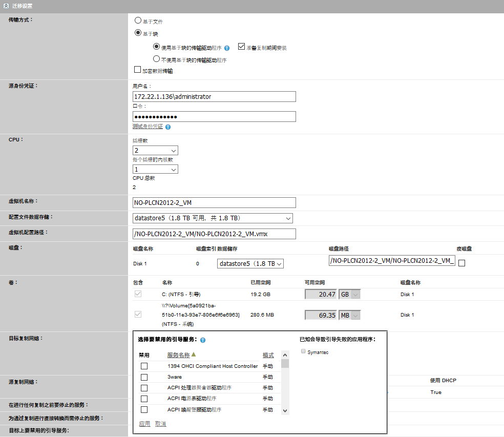The width and height of the screenshot is (504, 437).
Task: Click the sort arrow beside 服务名称
Action: [194, 355]
